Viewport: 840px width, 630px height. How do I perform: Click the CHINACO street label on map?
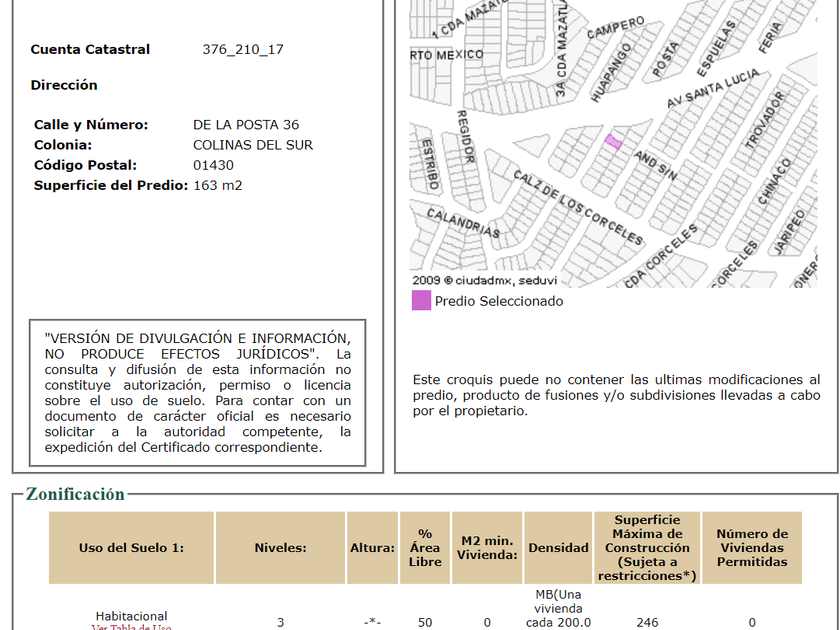tap(774, 181)
